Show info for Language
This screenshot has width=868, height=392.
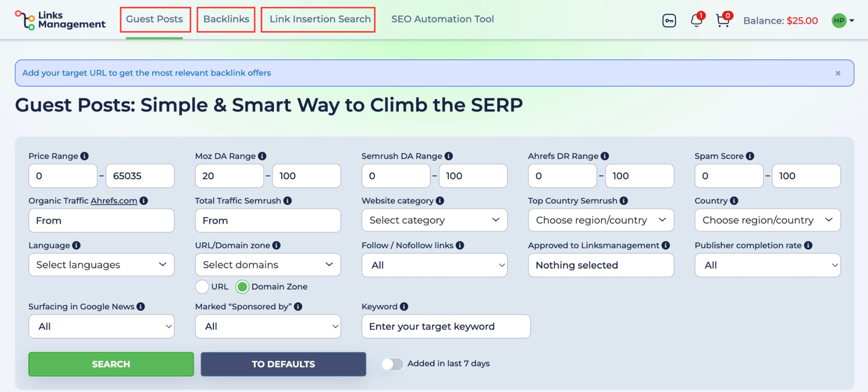[76, 245]
